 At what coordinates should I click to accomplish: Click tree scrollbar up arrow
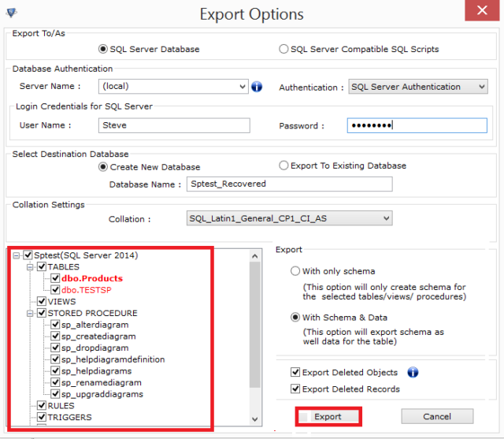pyautogui.click(x=255, y=256)
